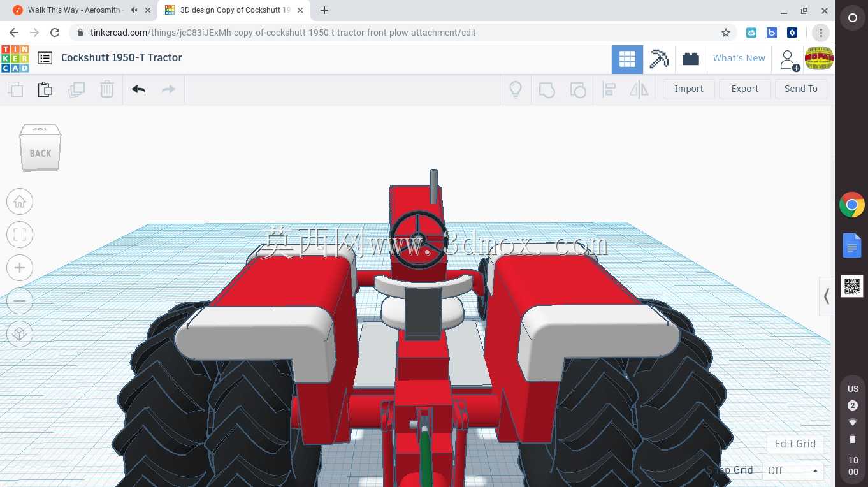This screenshot has height=487, width=868.
Task: Click the Home view button
Action: tap(20, 202)
